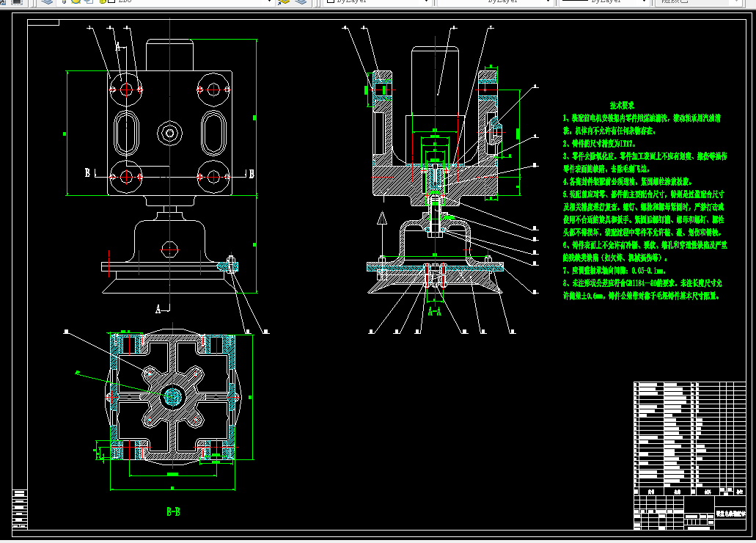The height and width of the screenshot is (543, 756).
Task: Pick the requirement line containing 0.05-0.1mm
Action: tap(614, 270)
